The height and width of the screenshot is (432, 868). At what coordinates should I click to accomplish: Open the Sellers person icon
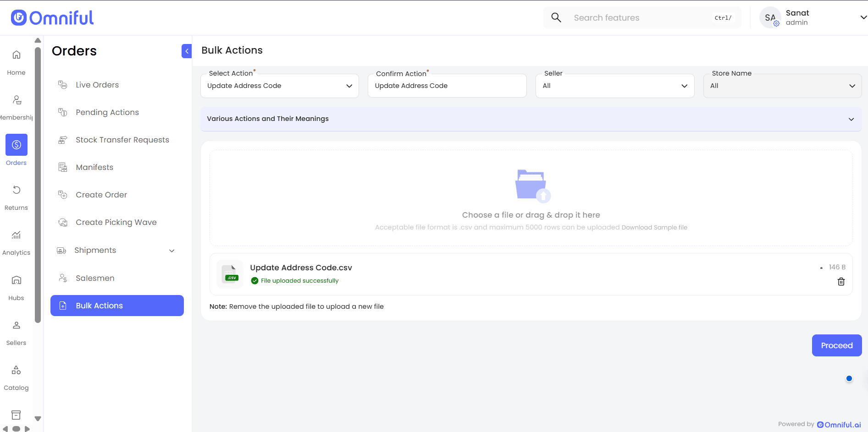(x=17, y=325)
